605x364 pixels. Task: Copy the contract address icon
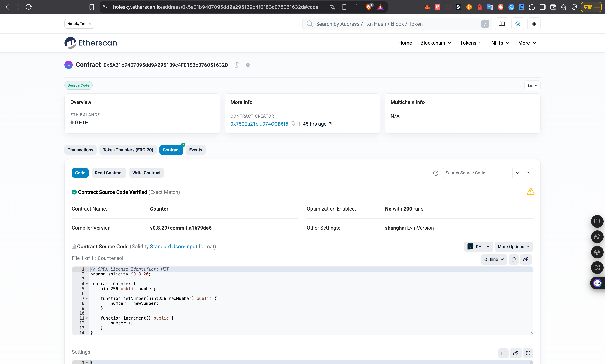[237, 65]
